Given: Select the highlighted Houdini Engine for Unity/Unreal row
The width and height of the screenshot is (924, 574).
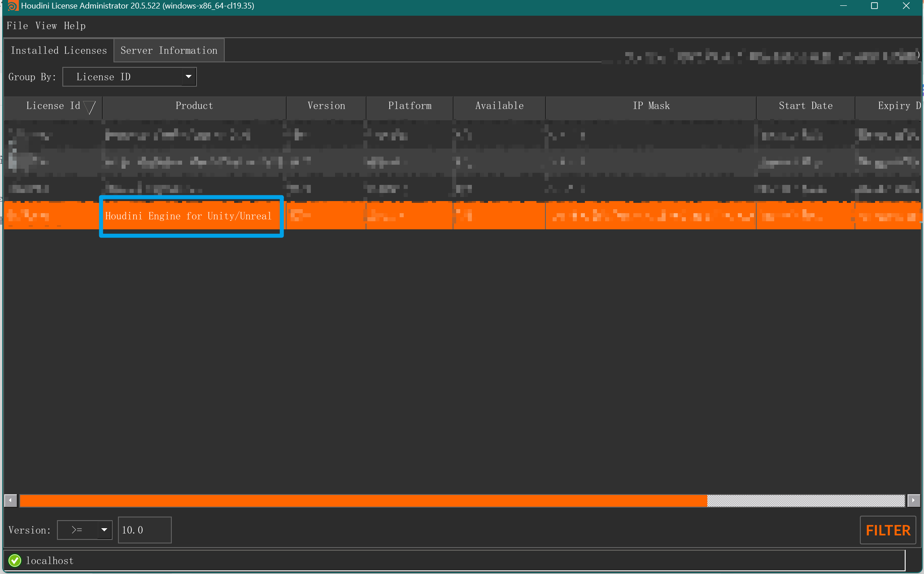Looking at the screenshot, I should pyautogui.click(x=191, y=216).
